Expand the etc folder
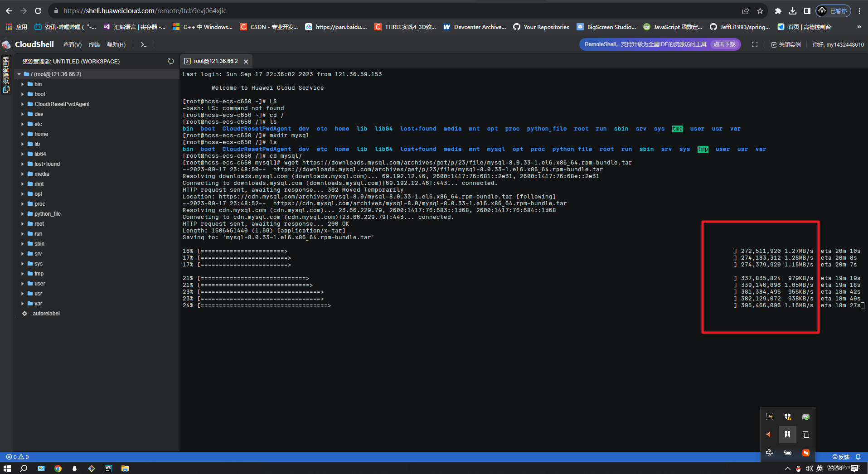Viewport: 868px width, 474px height. pyautogui.click(x=23, y=124)
